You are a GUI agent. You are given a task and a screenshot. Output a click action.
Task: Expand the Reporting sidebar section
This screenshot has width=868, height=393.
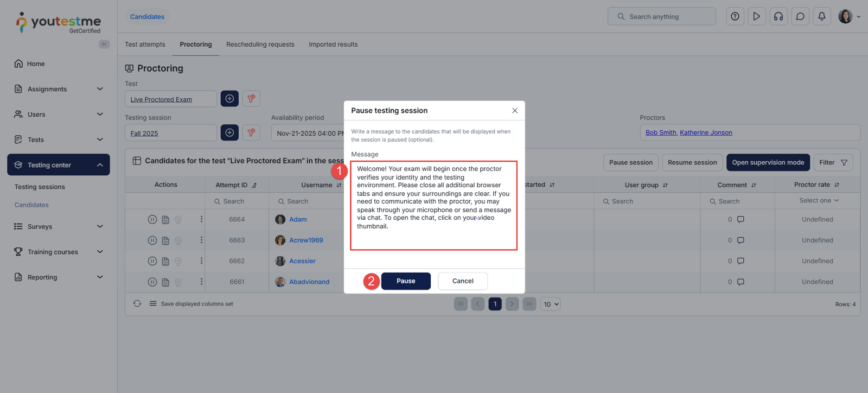click(59, 277)
